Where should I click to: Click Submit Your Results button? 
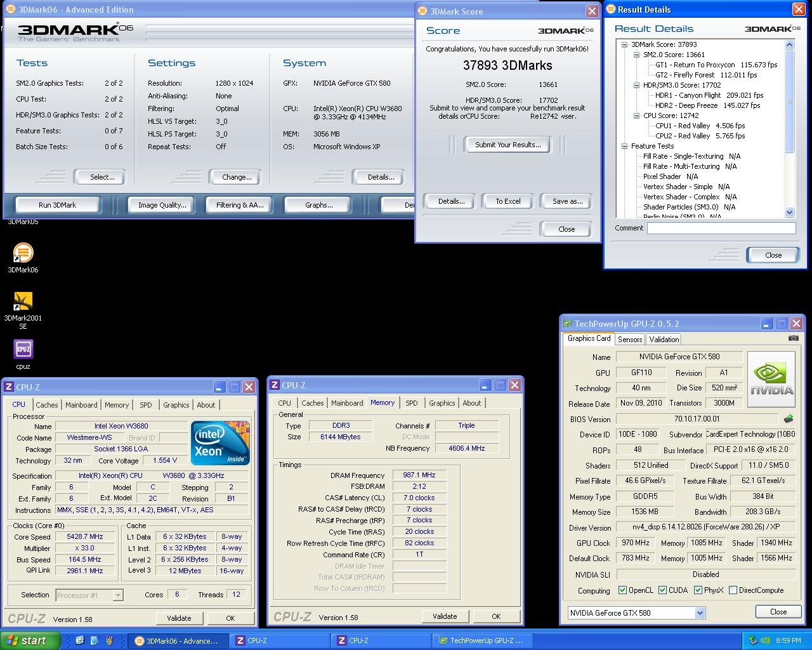[507, 145]
